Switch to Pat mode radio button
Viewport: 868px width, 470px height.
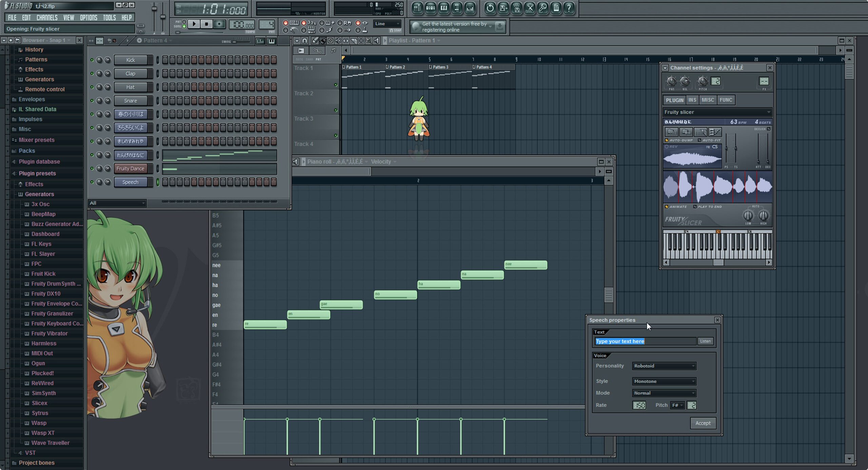184,22
